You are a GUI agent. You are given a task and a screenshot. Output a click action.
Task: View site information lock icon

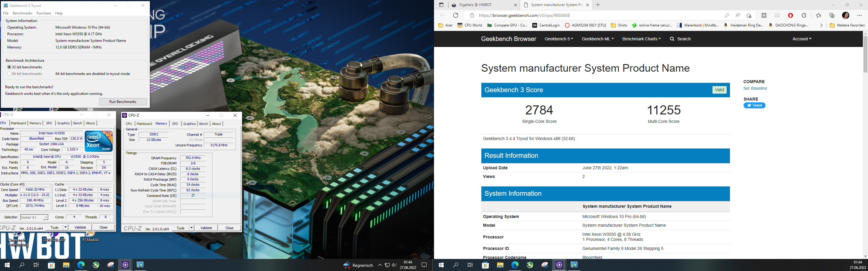pyautogui.click(x=472, y=15)
